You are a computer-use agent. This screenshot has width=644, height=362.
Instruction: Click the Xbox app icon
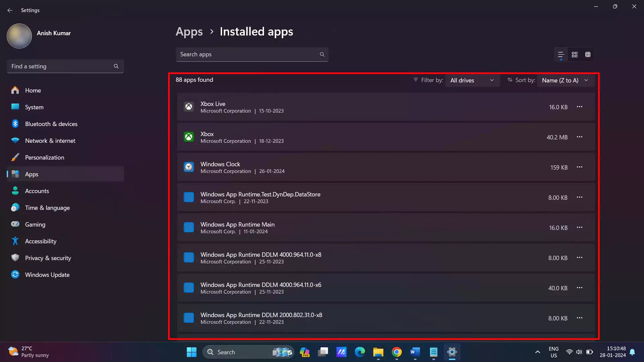pos(189,136)
